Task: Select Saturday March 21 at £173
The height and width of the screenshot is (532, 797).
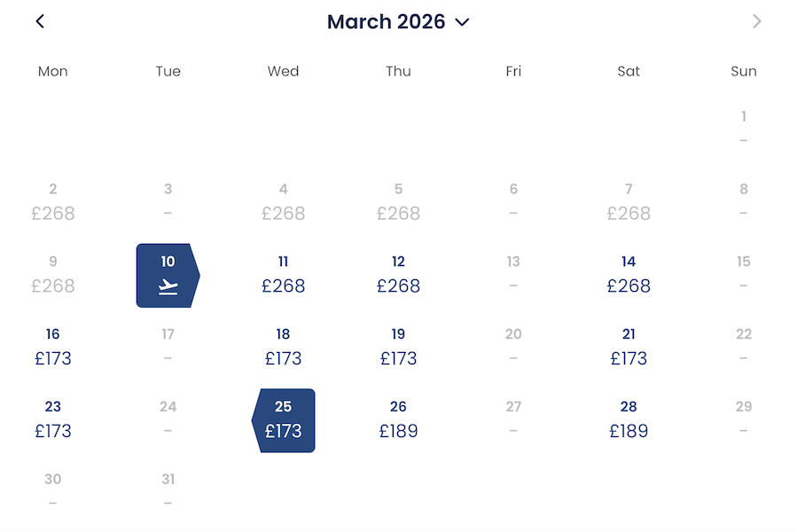Action: click(x=629, y=348)
